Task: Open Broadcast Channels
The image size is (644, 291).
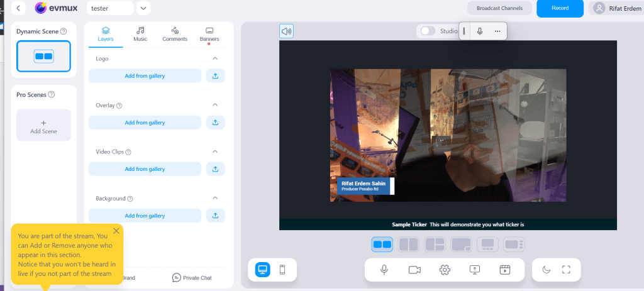Action: (499, 8)
